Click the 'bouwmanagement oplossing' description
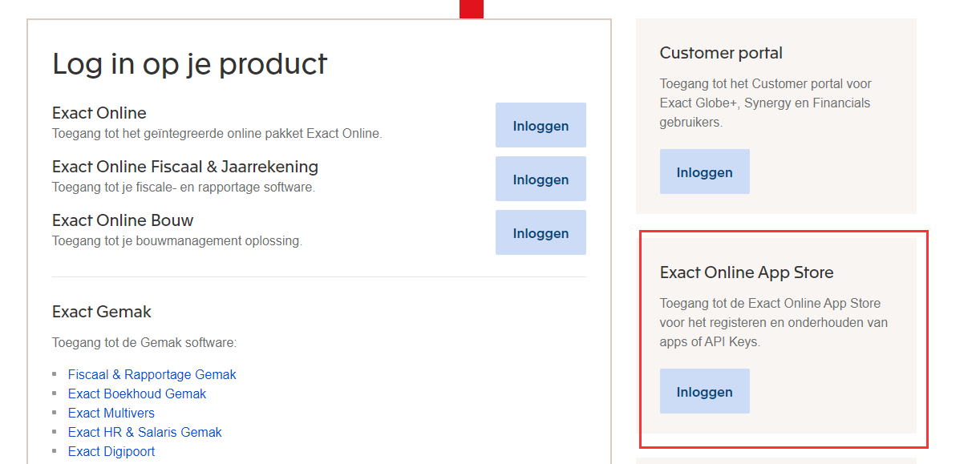 (177, 240)
